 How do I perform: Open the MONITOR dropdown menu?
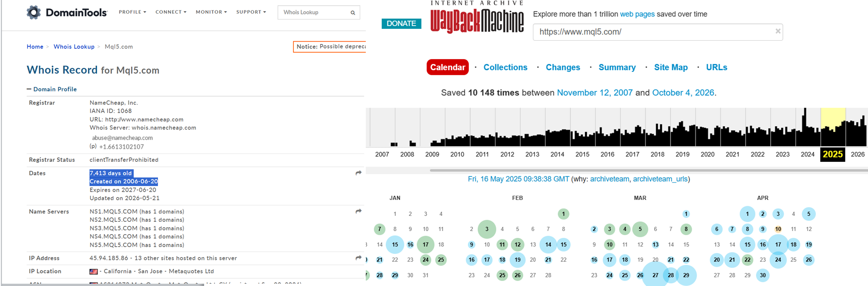211,12
